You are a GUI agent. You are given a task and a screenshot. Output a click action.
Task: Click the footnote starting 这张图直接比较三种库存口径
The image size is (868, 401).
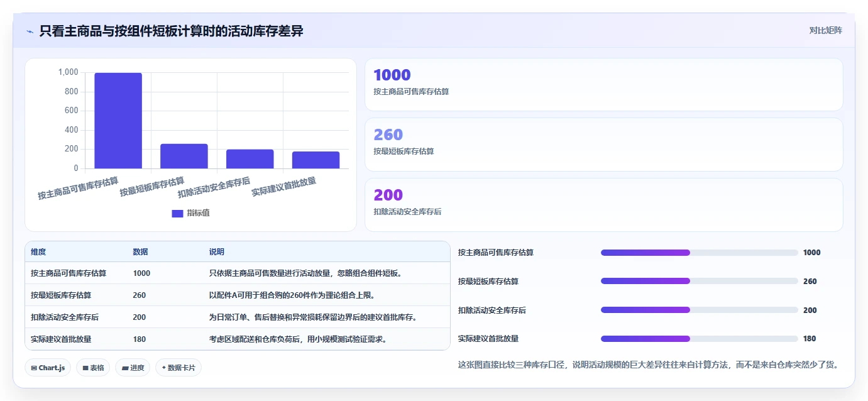point(648,365)
